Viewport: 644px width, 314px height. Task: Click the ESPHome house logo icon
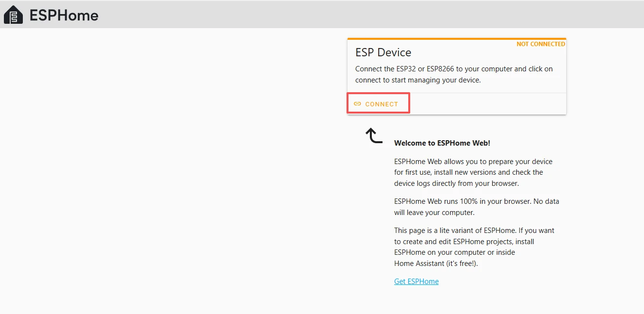pyautogui.click(x=13, y=15)
